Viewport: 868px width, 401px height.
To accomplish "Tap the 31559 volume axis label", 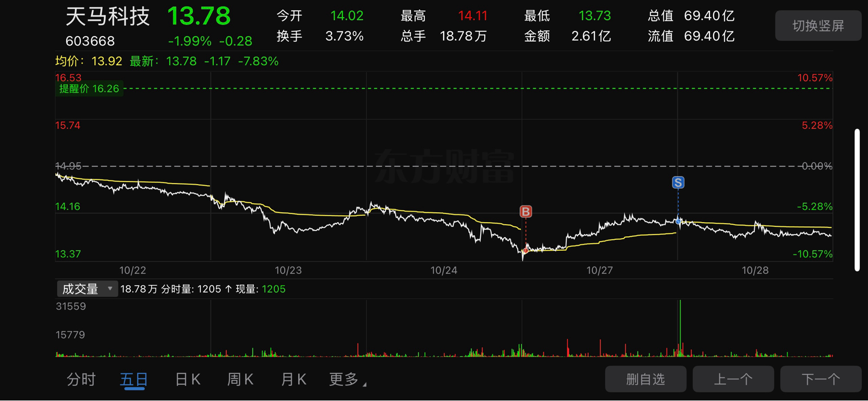I will tap(71, 306).
